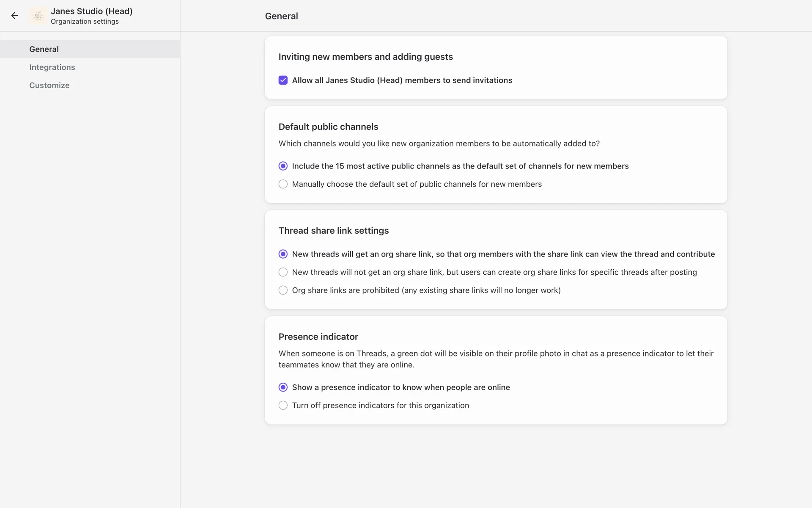The height and width of the screenshot is (508, 812).
Task: Select org share links are prohibited option
Action: [283, 290]
